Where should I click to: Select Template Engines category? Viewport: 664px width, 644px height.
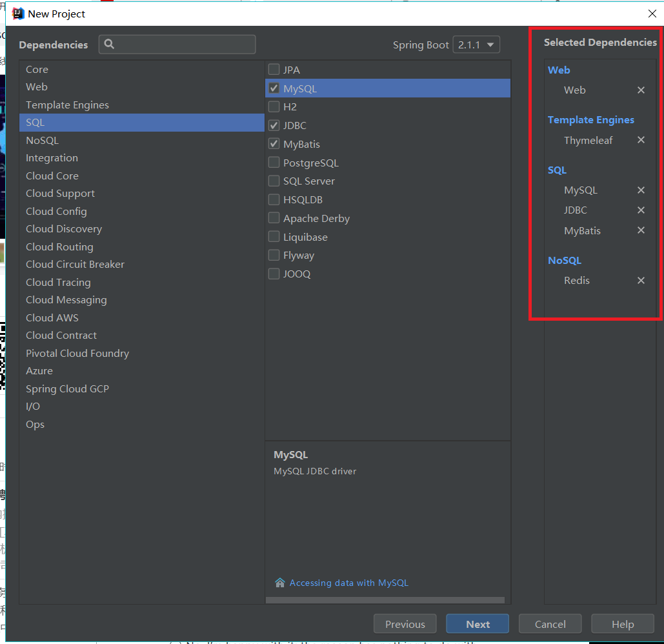[x=142, y=105]
